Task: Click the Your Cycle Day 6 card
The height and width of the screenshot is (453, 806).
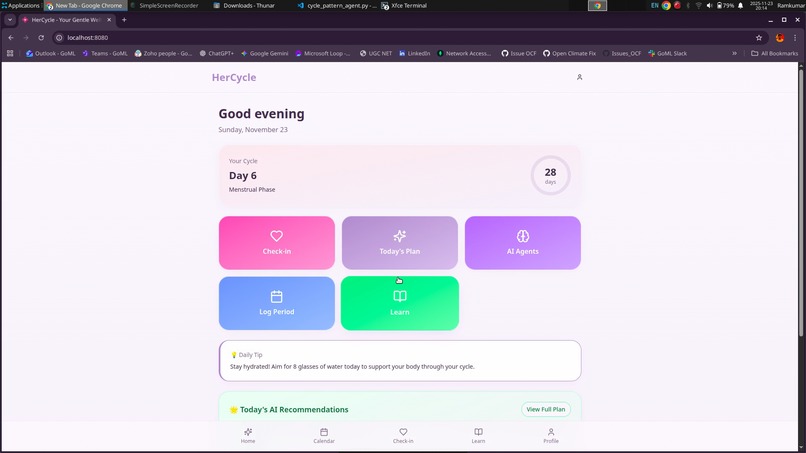Action: click(400, 175)
